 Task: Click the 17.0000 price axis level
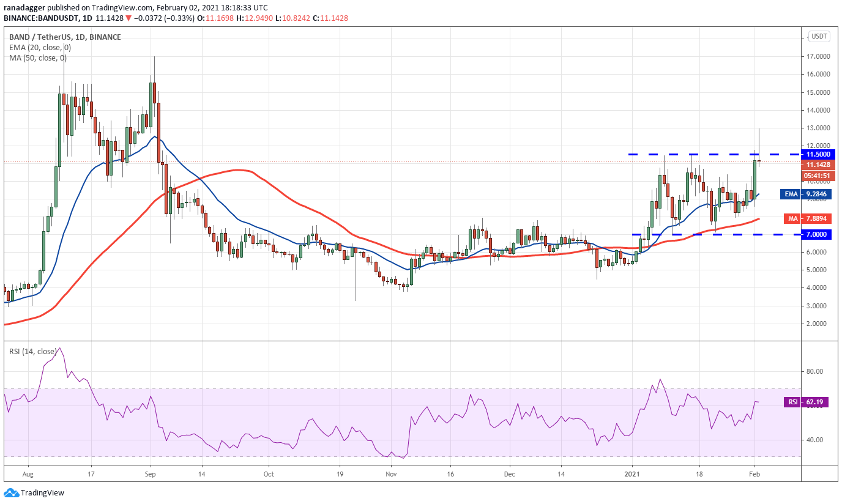pyautogui.click(x=818, y=56)
